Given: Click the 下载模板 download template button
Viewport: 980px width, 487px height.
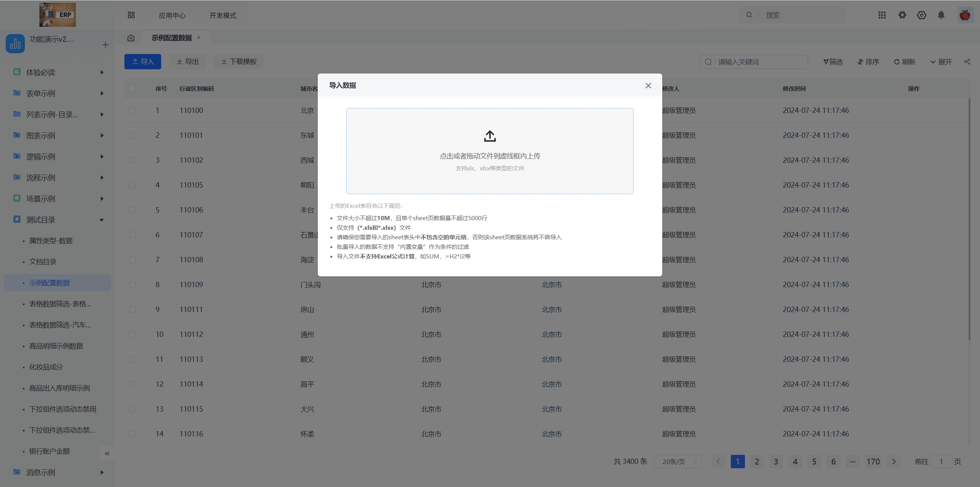Looking at the screenshot, I should pyautogui.click(x=238, y=62).
